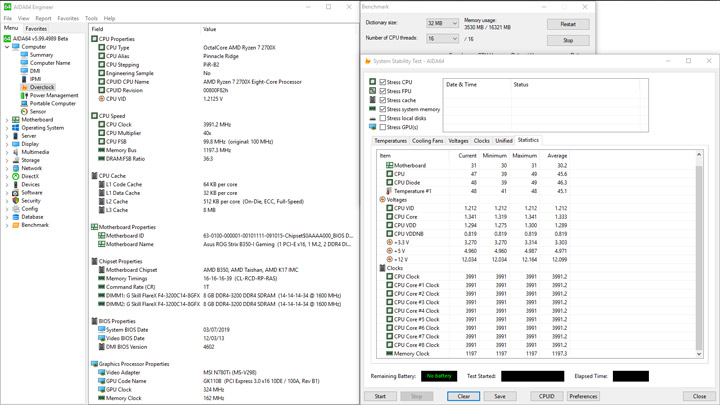This screenshot has width=720, height=405.
Task: Select the Config category icon
Action: pos(16,208)
